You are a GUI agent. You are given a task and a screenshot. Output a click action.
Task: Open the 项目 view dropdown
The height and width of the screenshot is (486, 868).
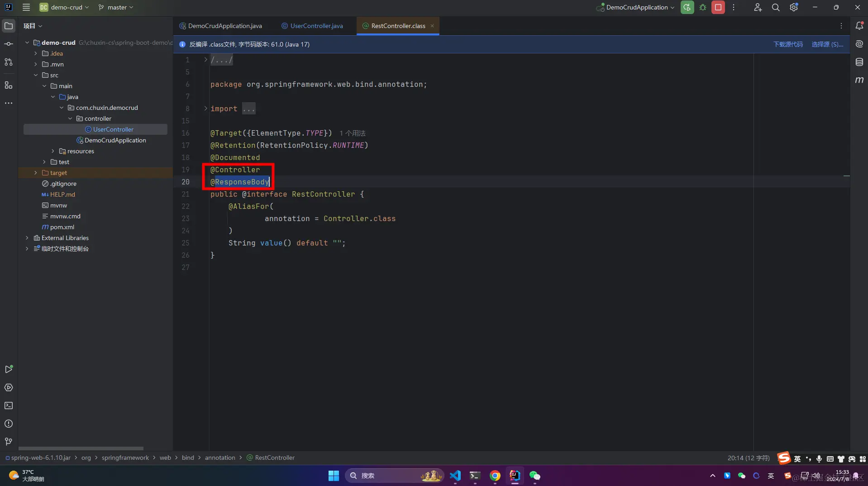[33, 26]
